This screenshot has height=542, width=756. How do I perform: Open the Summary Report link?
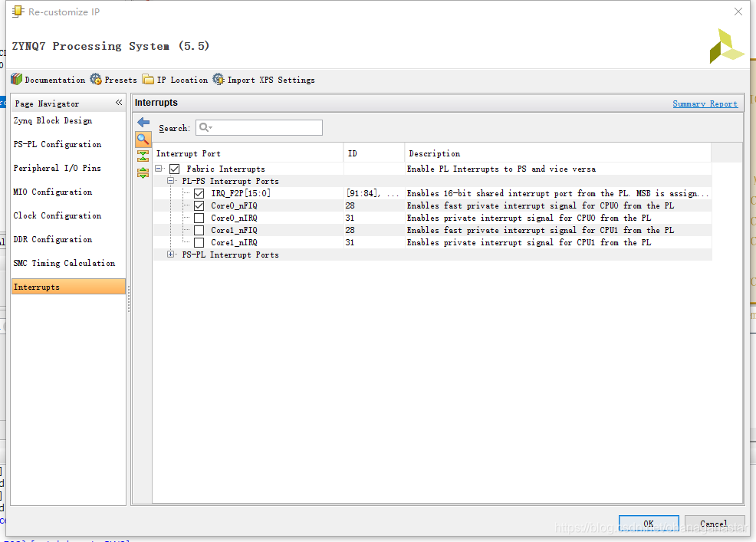click(x=705, y=103)
